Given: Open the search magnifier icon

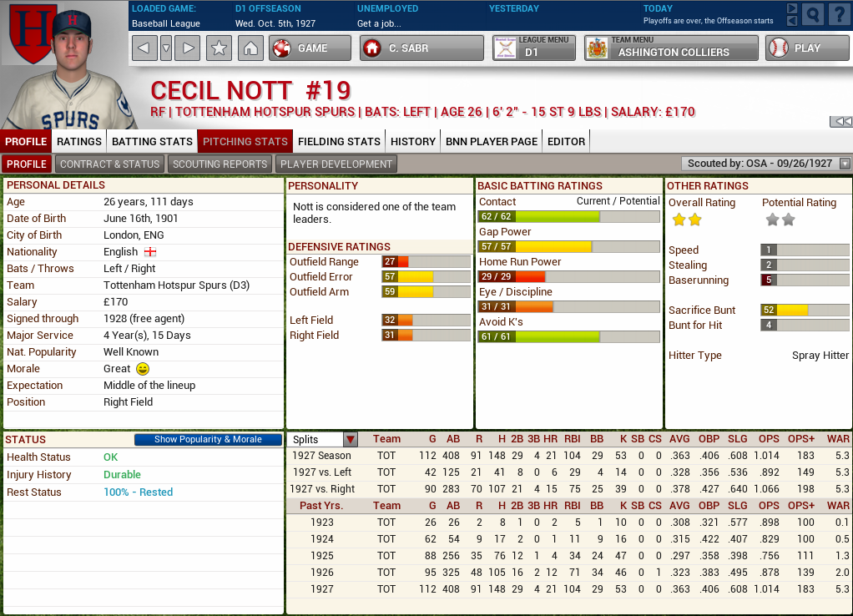Looking at the screenshot, I should point(812,15).
